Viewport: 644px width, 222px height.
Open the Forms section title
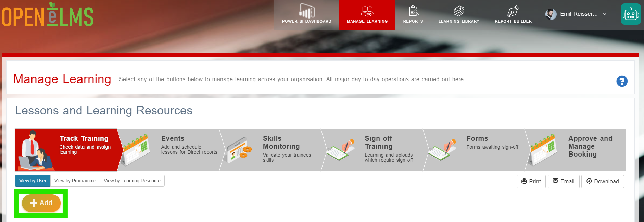click(477, 138)
